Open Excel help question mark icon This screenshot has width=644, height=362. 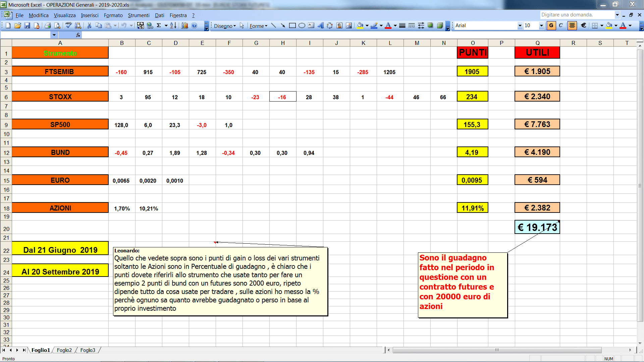pyautogui.click(x=194, y=25)
